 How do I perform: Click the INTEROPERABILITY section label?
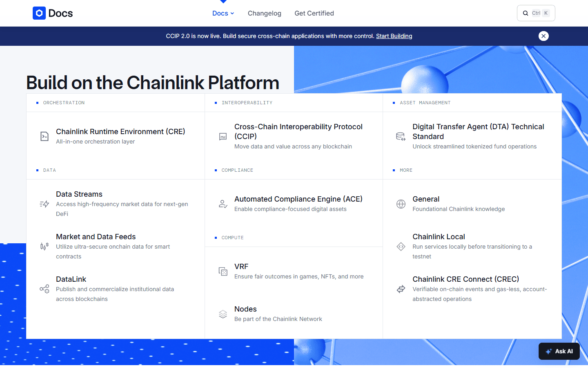click(247, 103)
